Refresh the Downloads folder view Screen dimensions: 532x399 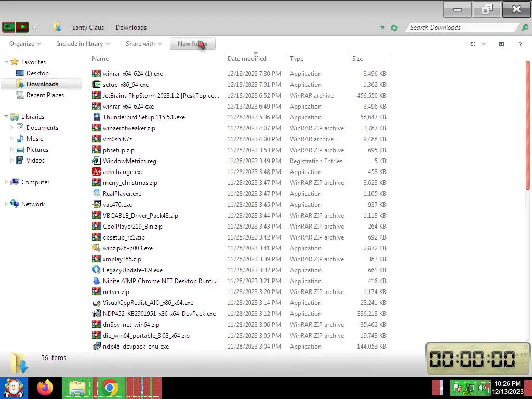click(394, 28)
